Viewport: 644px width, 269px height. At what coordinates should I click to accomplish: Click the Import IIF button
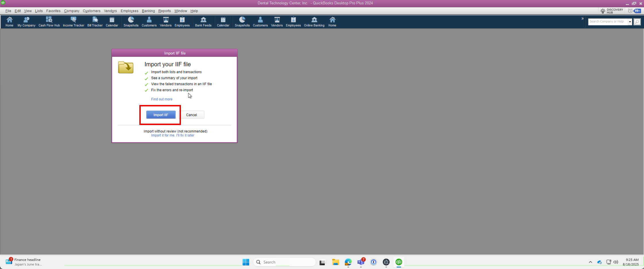click(161, 115)
